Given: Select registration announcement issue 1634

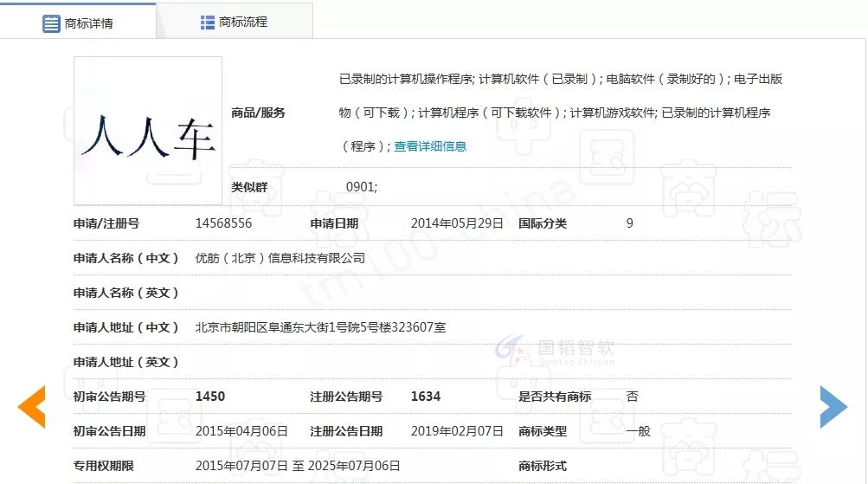Looking at the screenshot, I should [426, 397].
